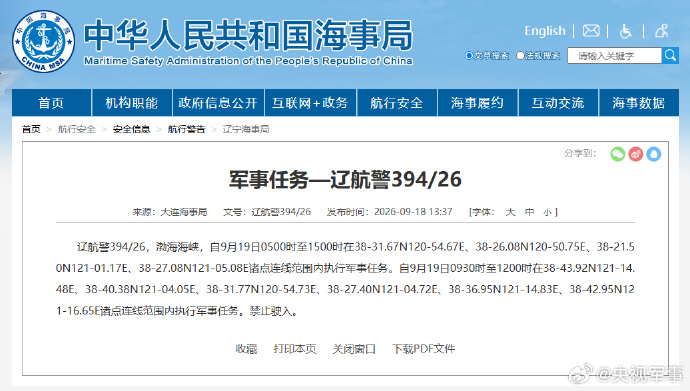
Task: Click the blue bell share icon
Action: click(653, 154)
